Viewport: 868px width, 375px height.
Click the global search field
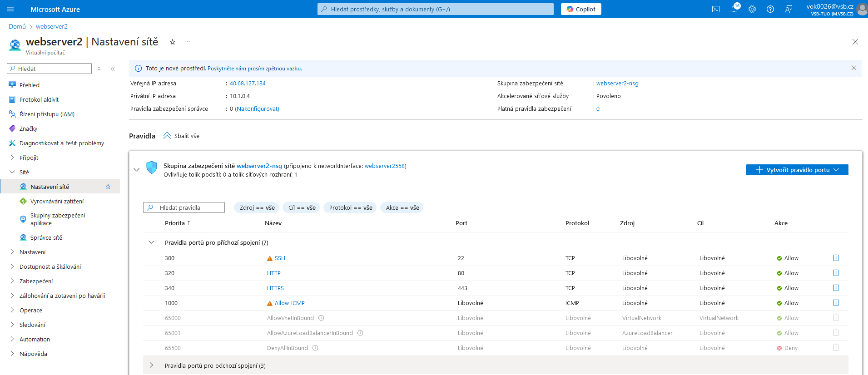[436, 9]
